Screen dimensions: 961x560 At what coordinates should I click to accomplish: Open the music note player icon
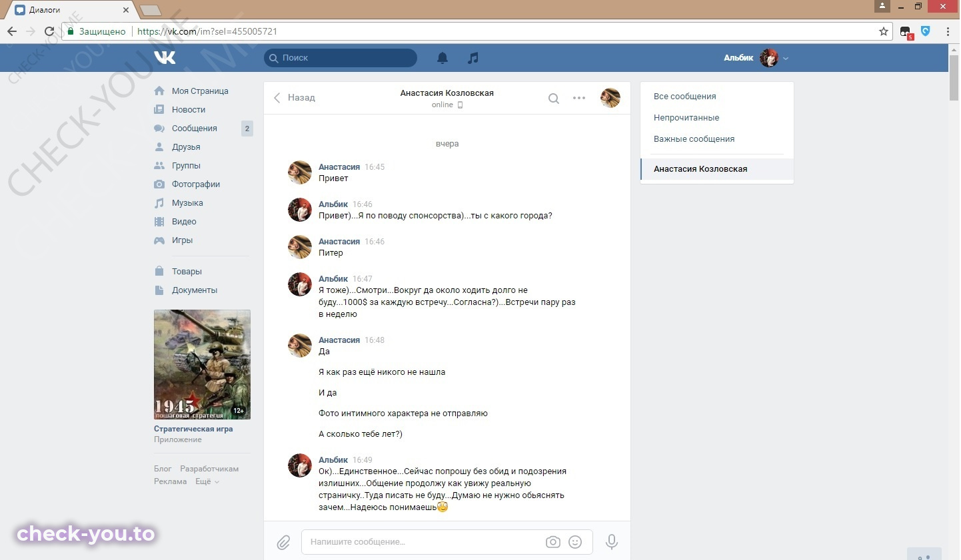pos(473,58)
